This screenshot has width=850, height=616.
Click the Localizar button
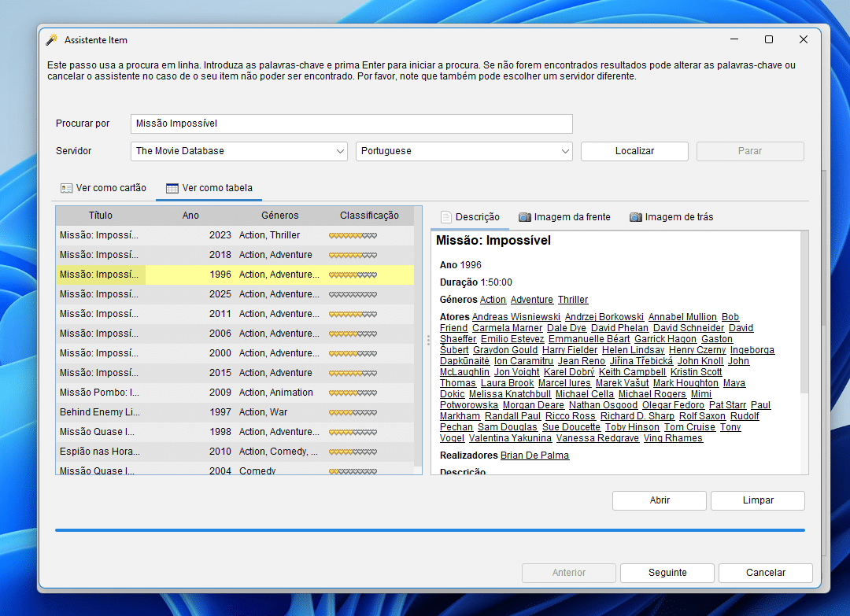[x=634, y=151]
